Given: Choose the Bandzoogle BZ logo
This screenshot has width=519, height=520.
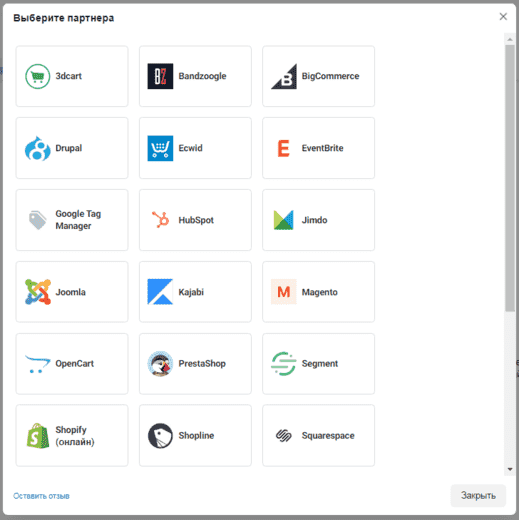Looking at the screenshot, I should click(x=160, y=76).
